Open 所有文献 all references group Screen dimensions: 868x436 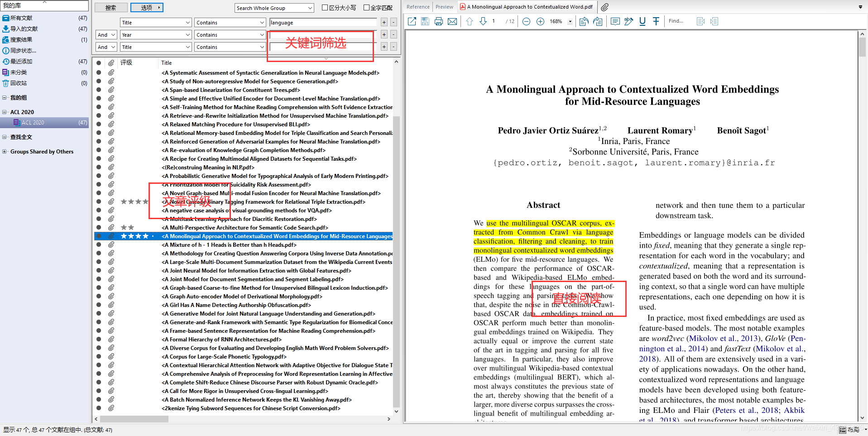click(21, 18)
